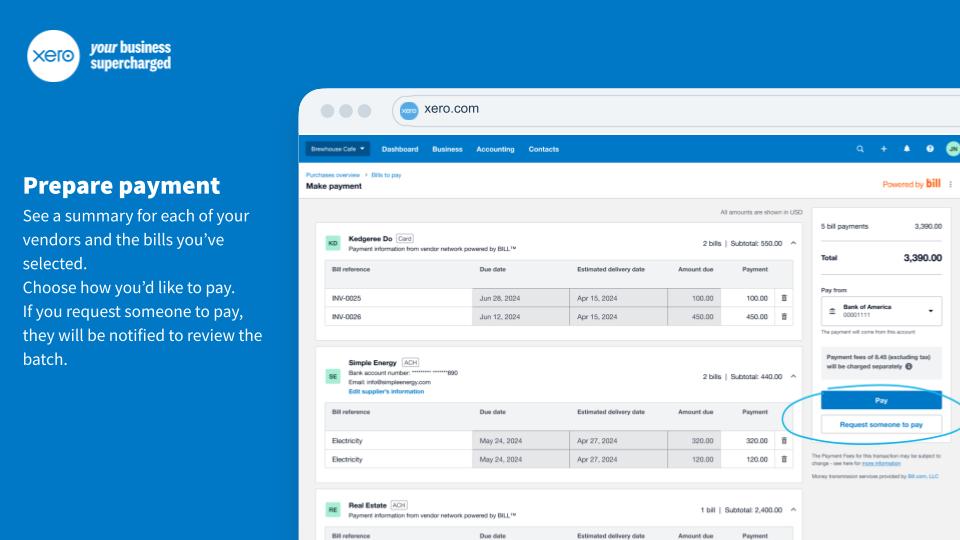Click the plus quick-add icon
This screenshot has width=960, height=540.
883,149
